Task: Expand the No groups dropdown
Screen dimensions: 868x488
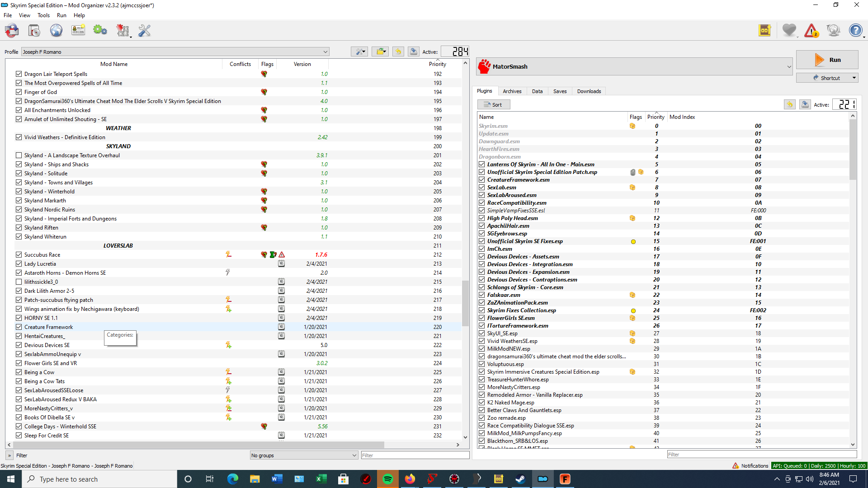Action: coord(304,455)
